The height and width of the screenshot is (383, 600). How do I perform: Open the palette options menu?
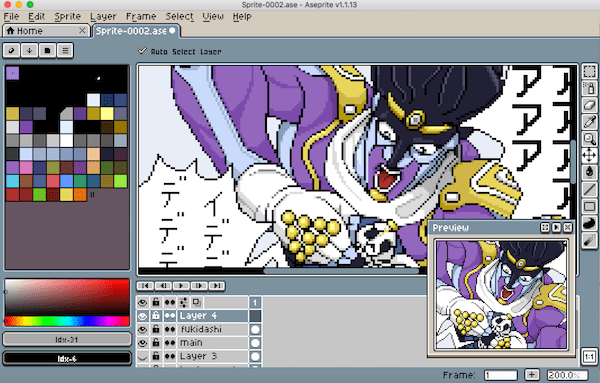[65, 51]
